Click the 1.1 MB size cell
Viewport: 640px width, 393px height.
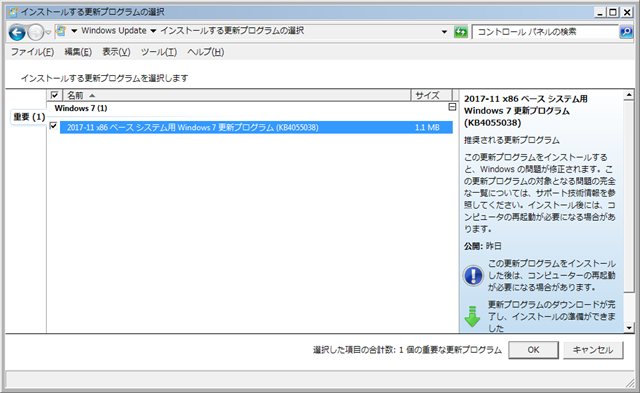[x=427, y=127]
